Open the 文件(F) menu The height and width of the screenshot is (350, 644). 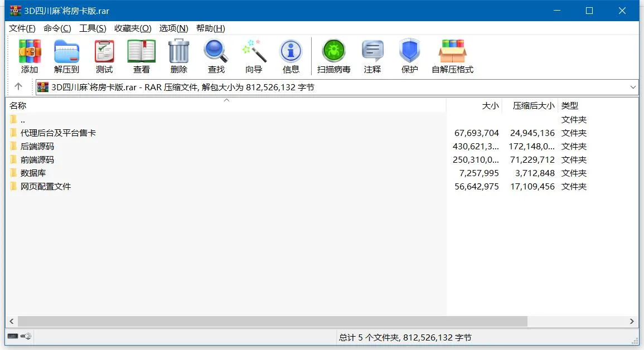22,28
